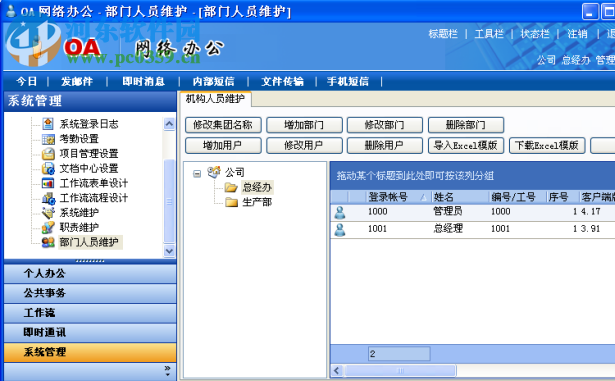The height and width of the screenshot is (381, 615).
Task: Expand more sidebar panels via the bottom chevron
Action: point(167,370)
